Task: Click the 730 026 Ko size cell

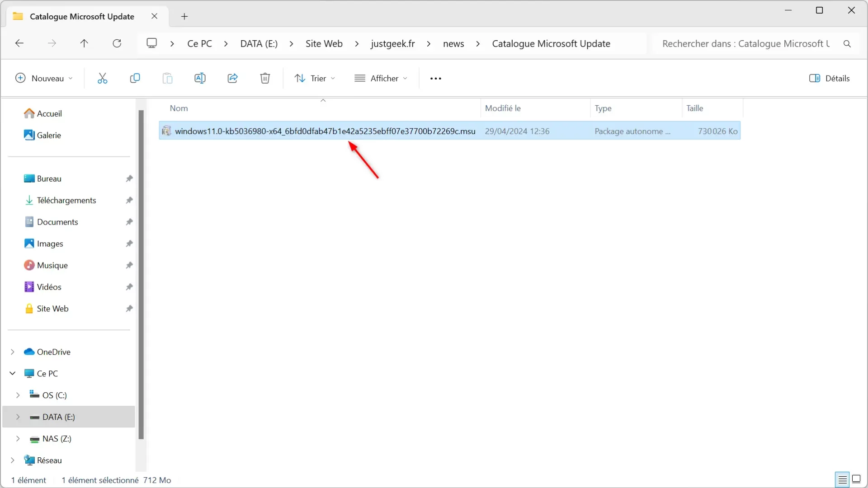Action: (717, 131)
